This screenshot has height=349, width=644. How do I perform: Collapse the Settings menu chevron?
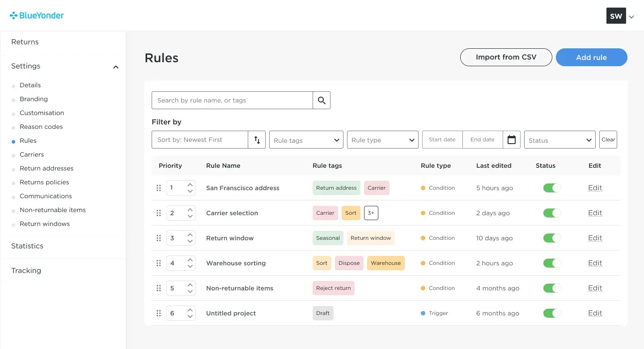[x=116, y=67]
